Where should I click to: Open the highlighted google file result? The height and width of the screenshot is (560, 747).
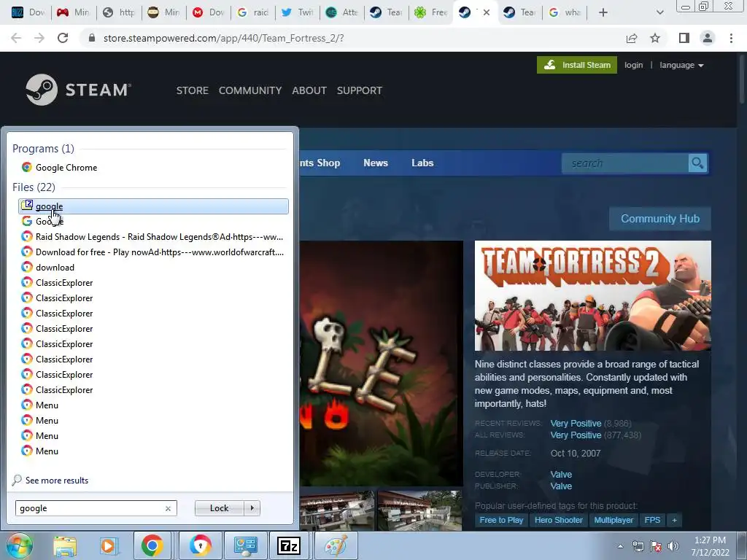point(153,206)
